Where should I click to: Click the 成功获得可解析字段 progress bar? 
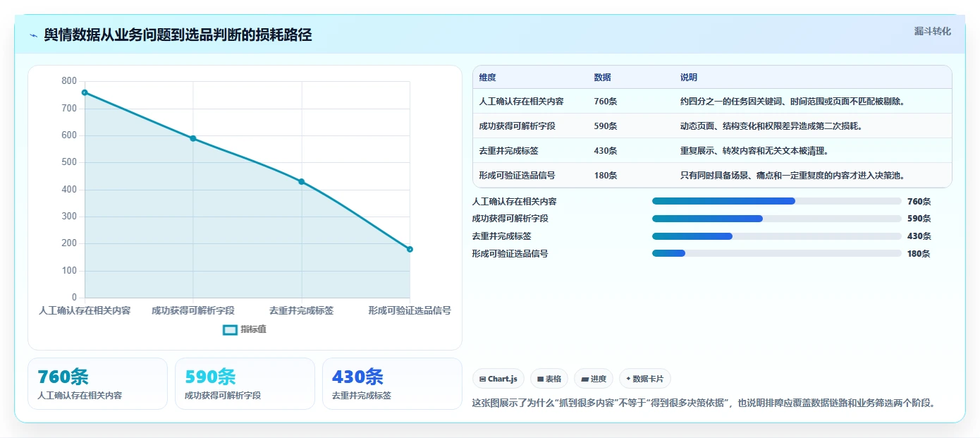click(x=777, y=219)
